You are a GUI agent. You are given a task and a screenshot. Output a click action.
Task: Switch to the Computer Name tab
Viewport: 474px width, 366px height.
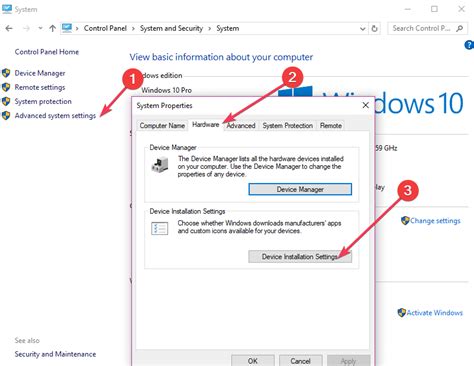coord(162,126)
